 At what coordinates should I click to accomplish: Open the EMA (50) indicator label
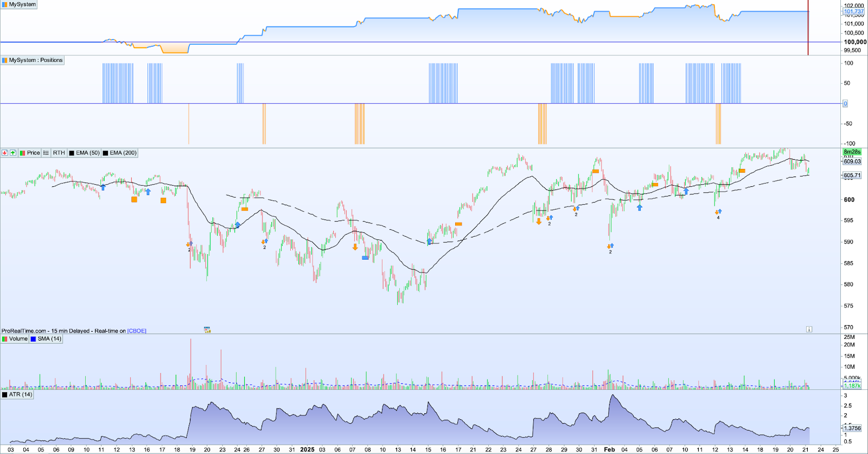[x=87, y=153]
